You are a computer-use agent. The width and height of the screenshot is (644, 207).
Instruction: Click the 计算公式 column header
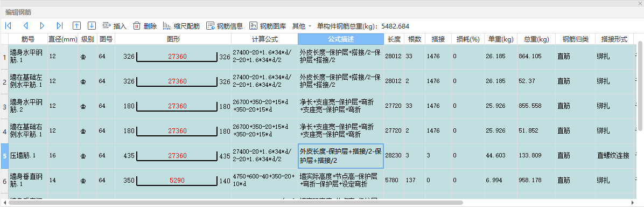click(x=264, y=39)
